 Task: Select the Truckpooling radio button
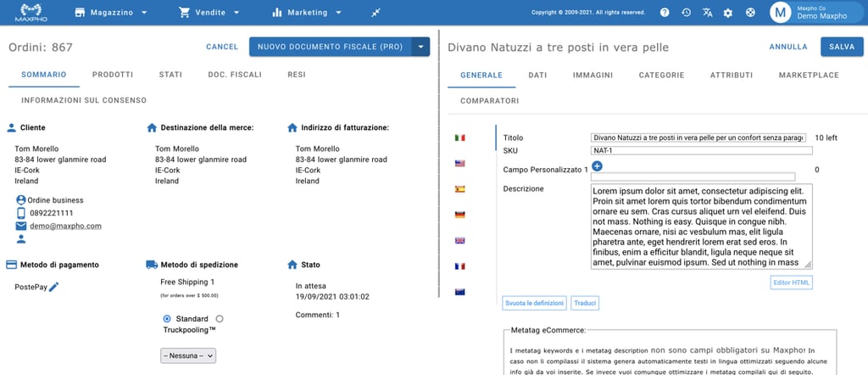(x=220, y=318)
